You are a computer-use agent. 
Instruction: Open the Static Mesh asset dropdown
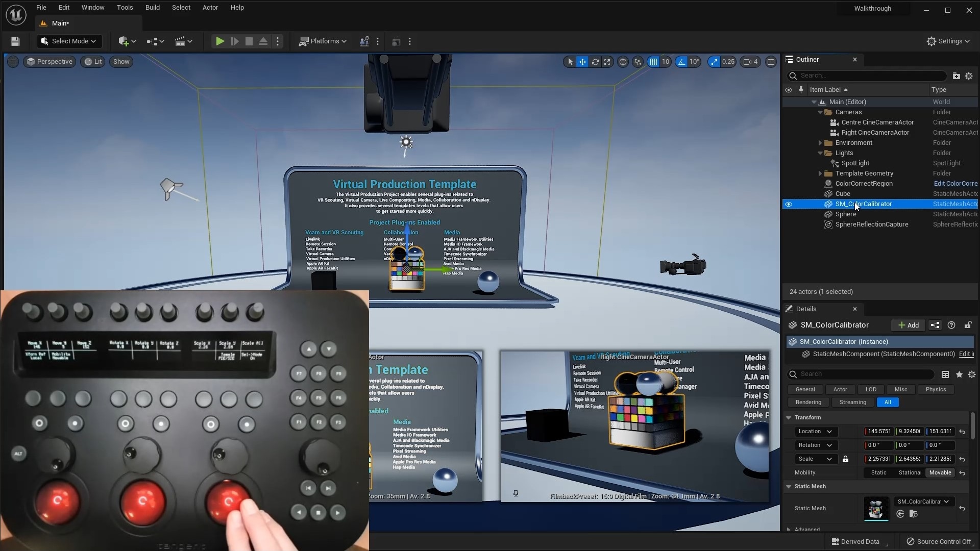point(923,502)
